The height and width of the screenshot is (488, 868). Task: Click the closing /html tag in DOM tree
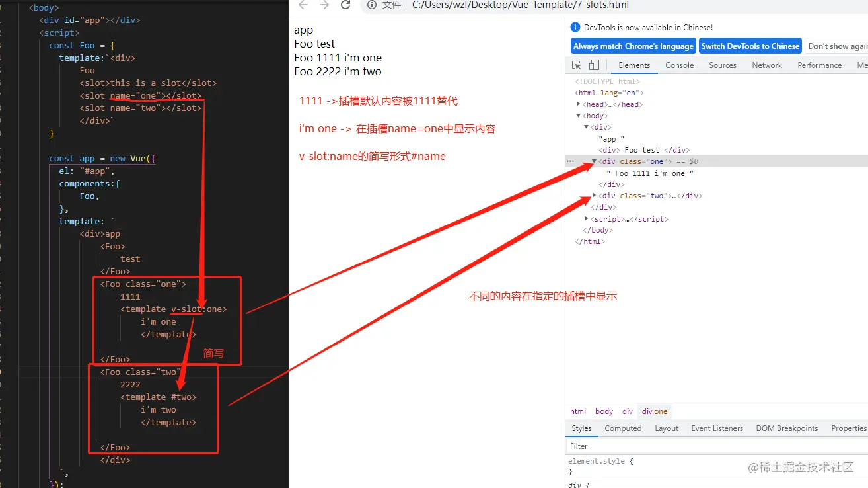pyautogui.click(x=590, y=241)
